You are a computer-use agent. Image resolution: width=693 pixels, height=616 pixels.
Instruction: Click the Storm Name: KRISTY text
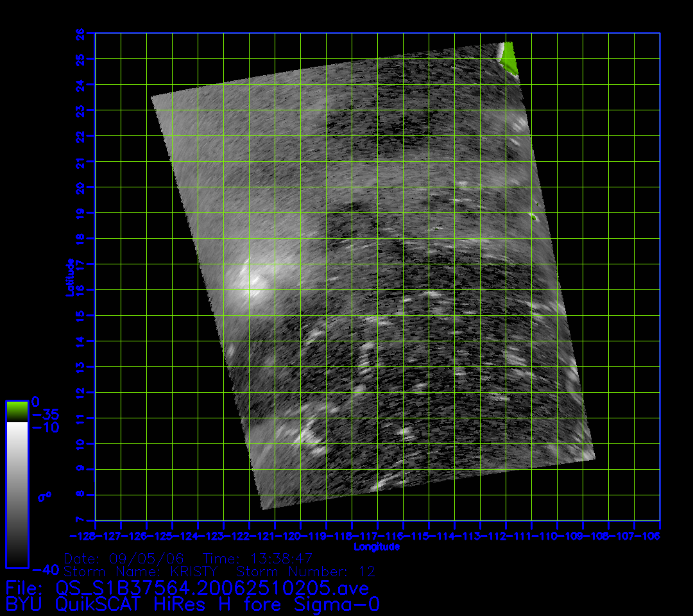(x=141, y=571)
